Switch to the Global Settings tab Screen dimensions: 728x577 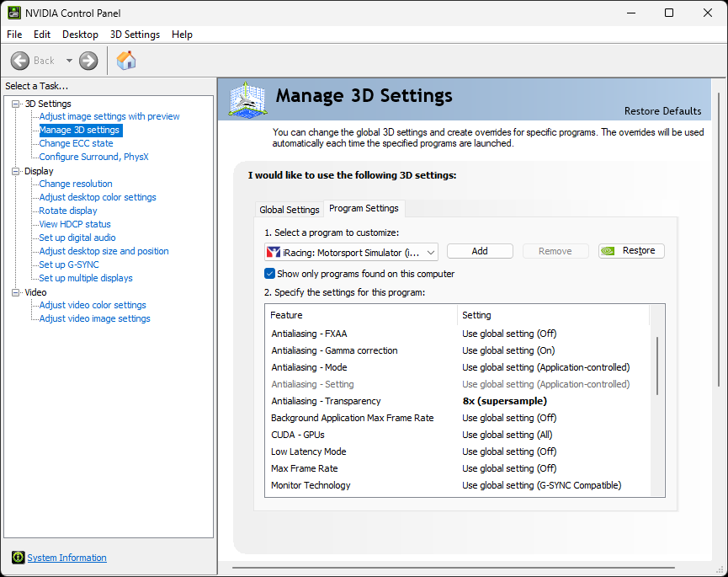(x=290, y=210)
